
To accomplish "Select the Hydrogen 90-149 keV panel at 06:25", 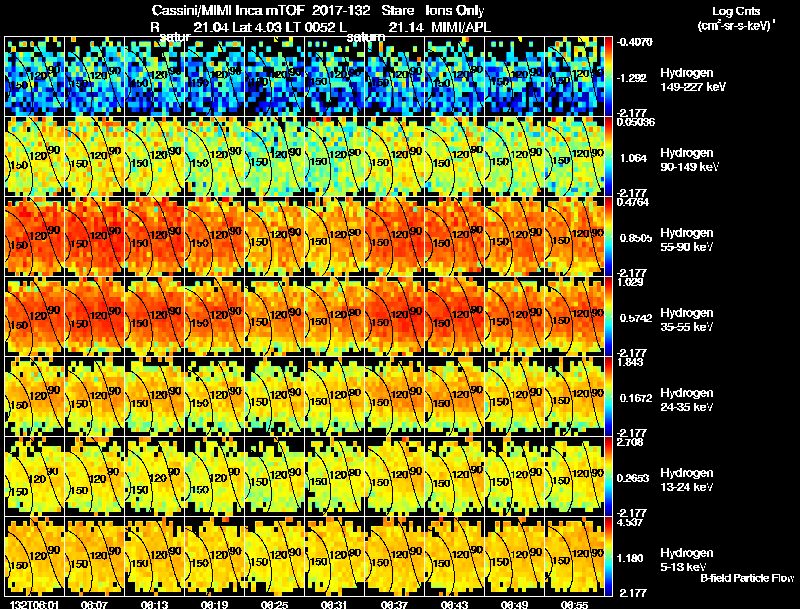I will tap(274, 156).
